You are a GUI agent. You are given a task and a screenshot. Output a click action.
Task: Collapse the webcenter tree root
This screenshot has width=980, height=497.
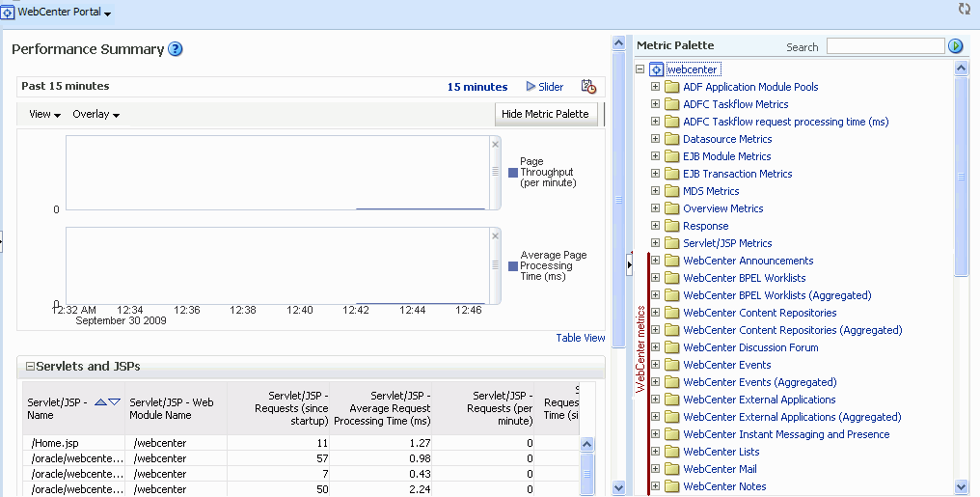(640, 69)
